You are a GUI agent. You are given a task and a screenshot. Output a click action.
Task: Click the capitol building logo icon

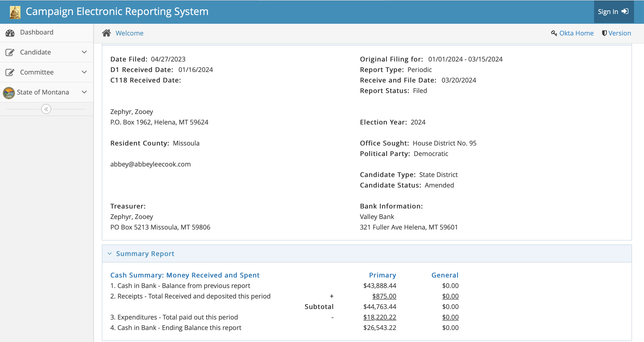[15, 12]
